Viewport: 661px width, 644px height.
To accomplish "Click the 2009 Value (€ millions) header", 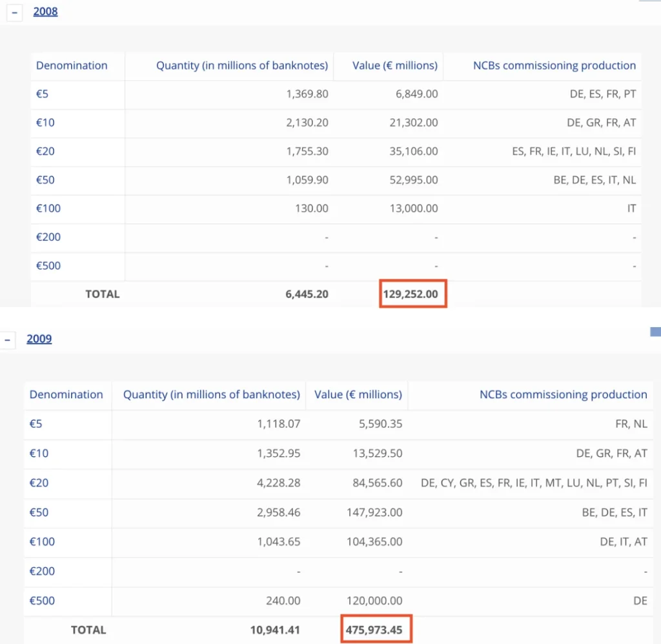I will [358, 394].
